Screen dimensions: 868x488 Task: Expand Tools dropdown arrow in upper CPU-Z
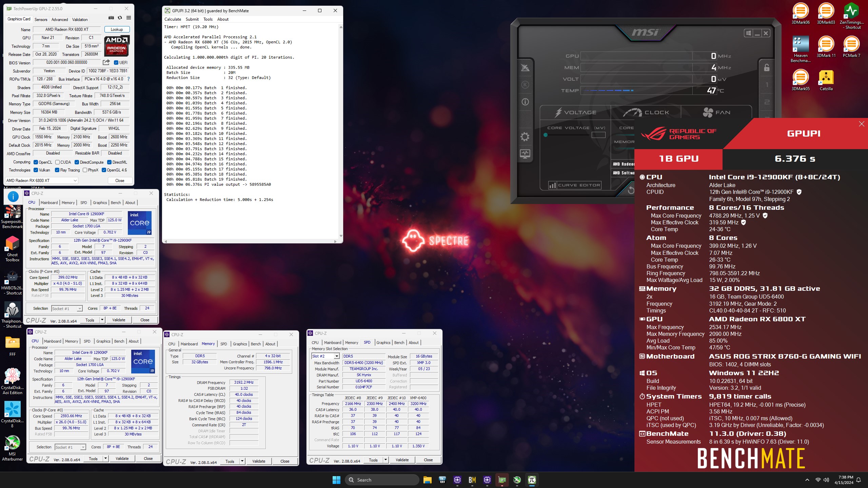click(x=102, y=320)
